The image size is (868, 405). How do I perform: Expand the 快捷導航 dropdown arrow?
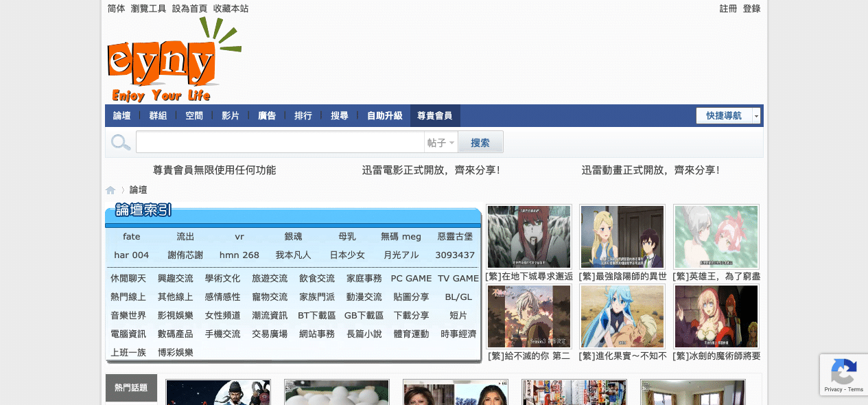(757, 116)
